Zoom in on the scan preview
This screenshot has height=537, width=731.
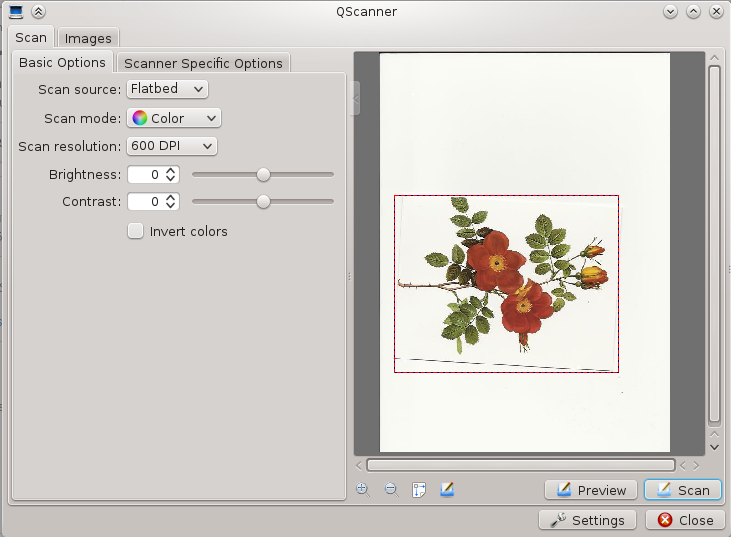[363, 489]
